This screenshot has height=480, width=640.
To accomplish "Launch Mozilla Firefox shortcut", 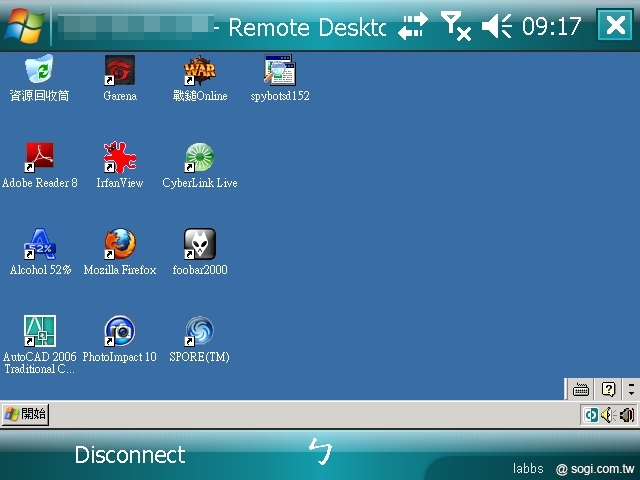I will pyautogui.click(x=119, y=245).
